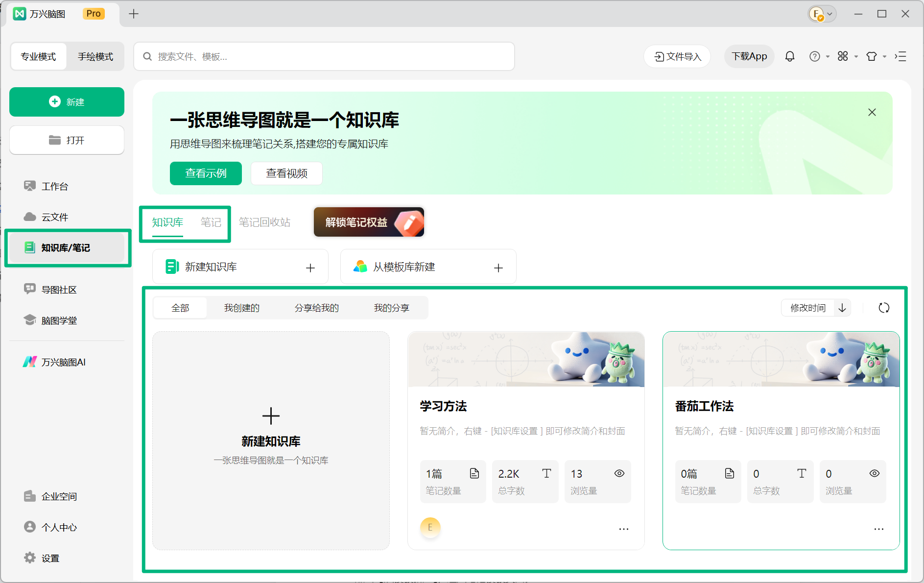This screenshot has width=924, height=583.
Task: Toggle the right panel list icon
Action: coord(900,56)
